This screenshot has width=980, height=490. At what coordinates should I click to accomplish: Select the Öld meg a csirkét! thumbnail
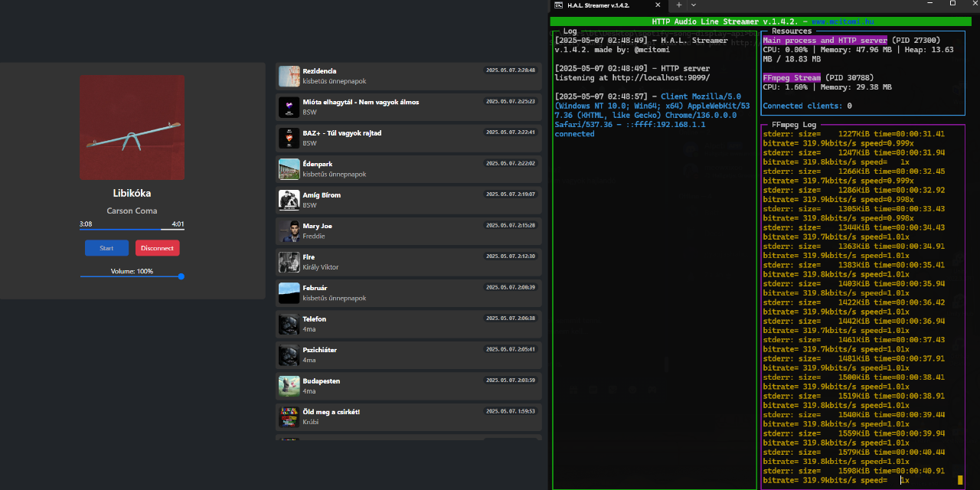click(289, 417)
